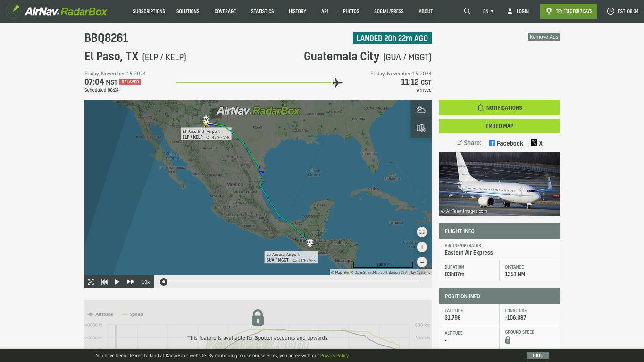This screenshot has width=644, height=362.
Task: Select Eastern Air Express operator name
Action: (468, 253)
